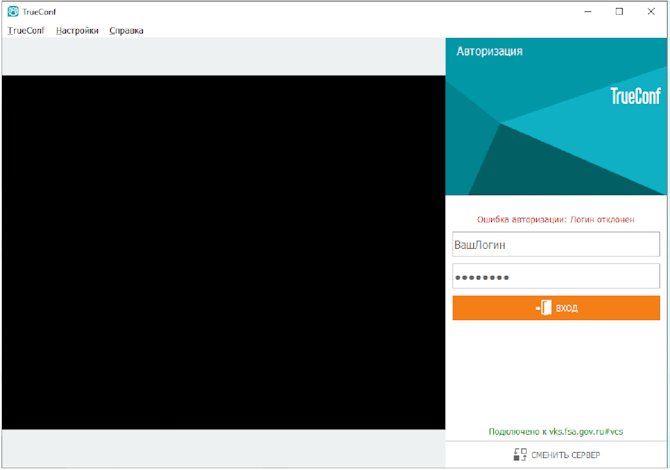The width and height of the screenshot is (670, 470).
Task: Click the door icon on the ВХОД button
Action: pyautogui.click(x=544, y=307)
